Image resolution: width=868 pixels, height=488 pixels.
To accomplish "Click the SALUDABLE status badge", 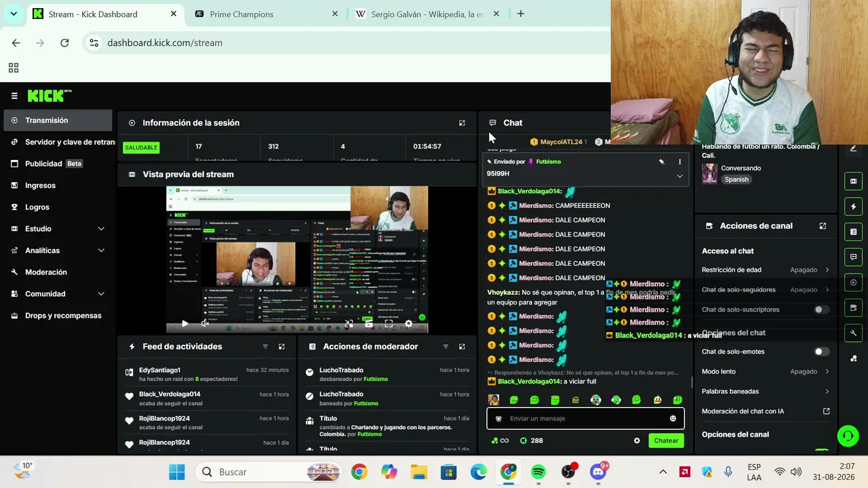I will point(141,148).
